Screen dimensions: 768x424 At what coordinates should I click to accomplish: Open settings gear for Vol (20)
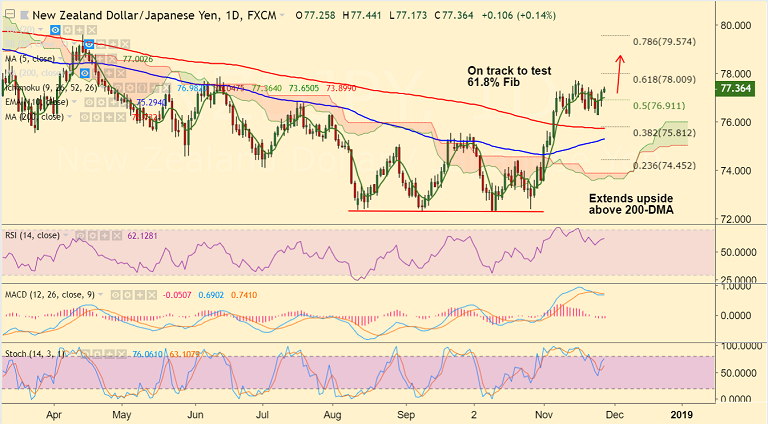[x=68, y=30]
